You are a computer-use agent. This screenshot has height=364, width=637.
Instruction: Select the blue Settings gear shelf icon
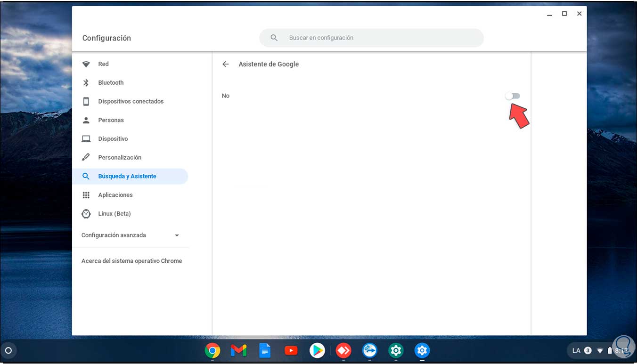click(422, 351)
